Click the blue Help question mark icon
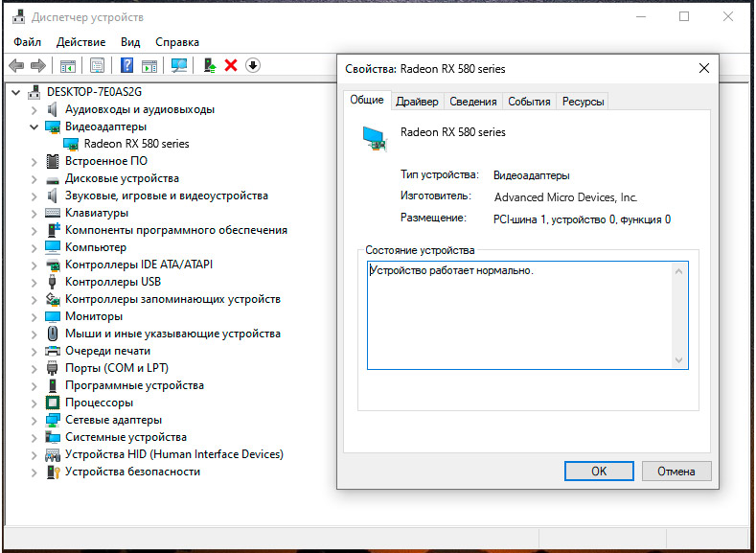 click(x=126, y=65)
